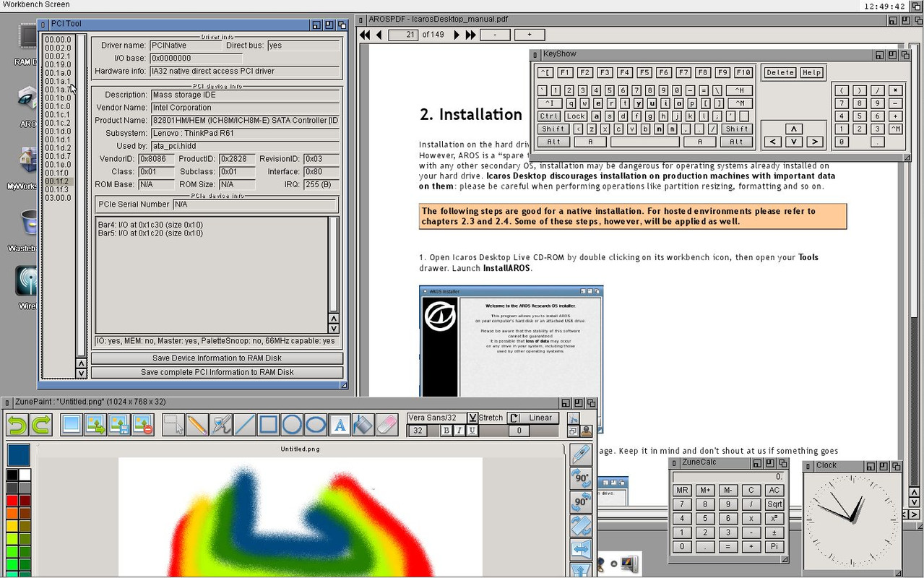The width and height of the screenshot is (924, 578).
Task: Select the Rectangle shape tool
Action: coord(269,424)
